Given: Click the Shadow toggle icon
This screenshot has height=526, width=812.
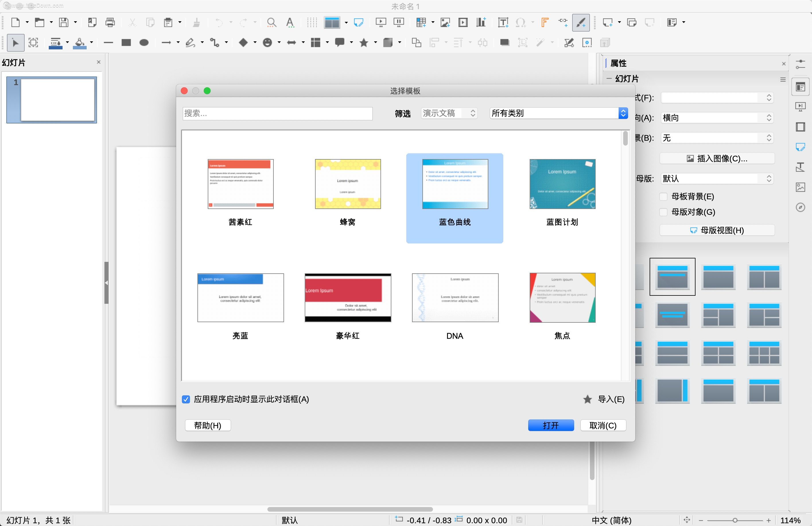Looking at the screenshot, I should tap(505, 43).
